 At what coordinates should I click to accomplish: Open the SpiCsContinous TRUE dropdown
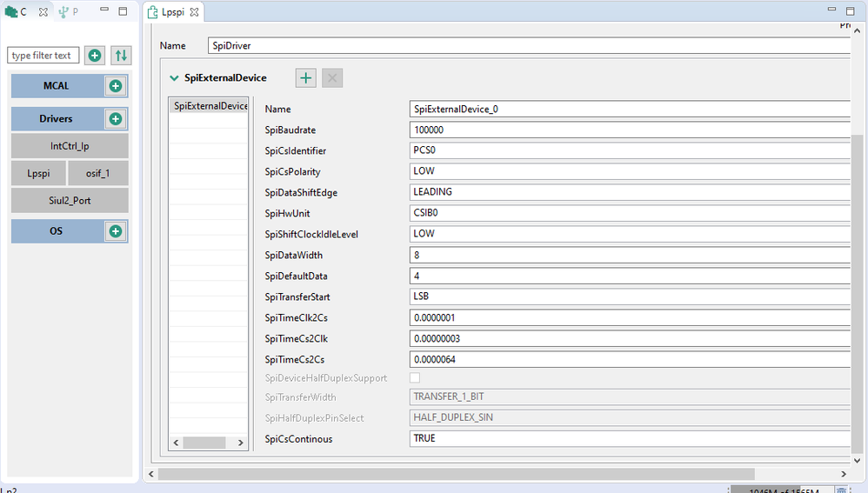(x=630, y=438)
